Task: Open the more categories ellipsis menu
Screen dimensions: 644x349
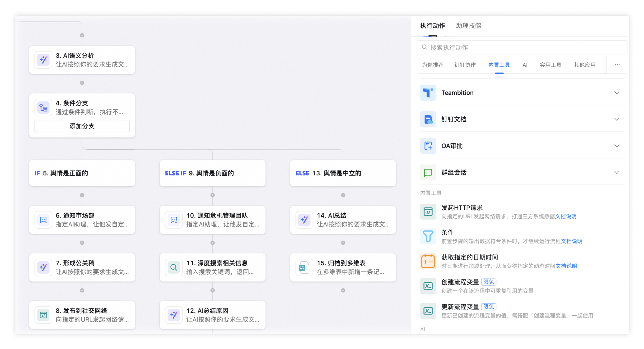Action: 617,65
